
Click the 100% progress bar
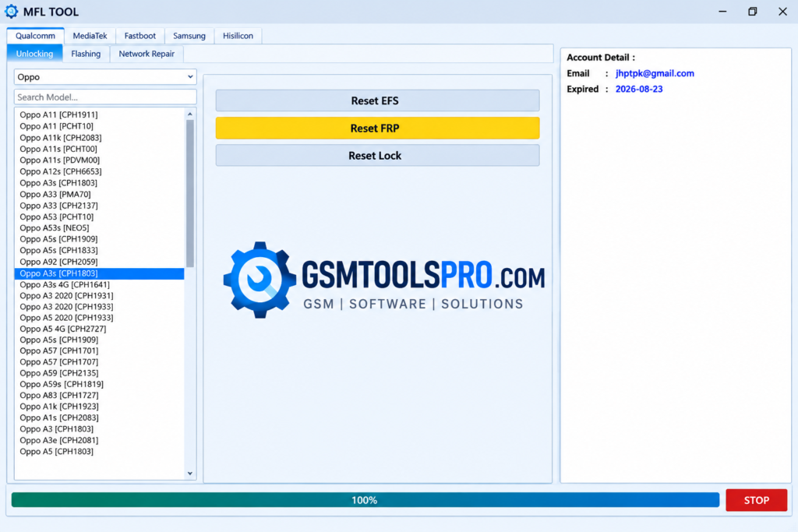(x=365, y=500)
